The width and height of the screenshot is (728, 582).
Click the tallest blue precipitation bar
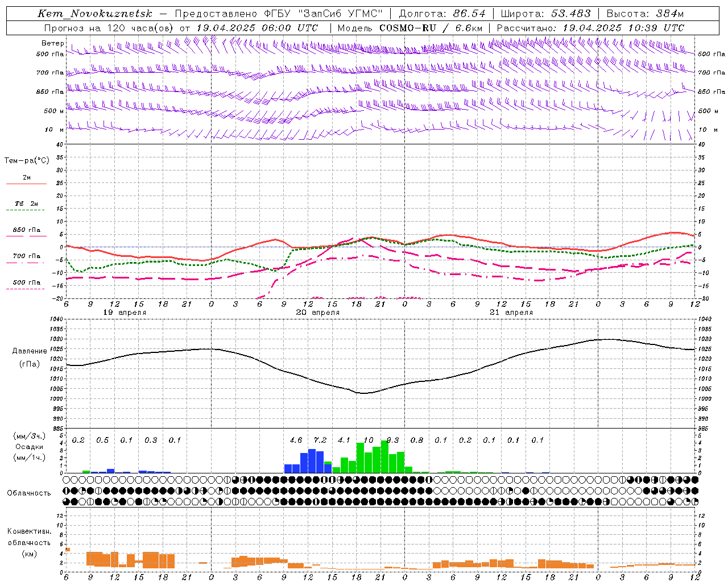[x=312, y=461]
